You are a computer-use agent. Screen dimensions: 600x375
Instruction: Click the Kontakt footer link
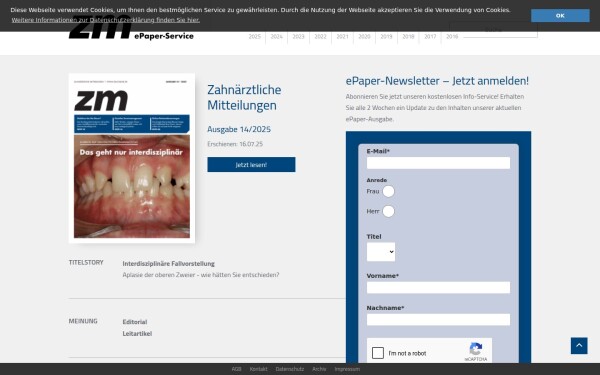(x=258, y=369)
